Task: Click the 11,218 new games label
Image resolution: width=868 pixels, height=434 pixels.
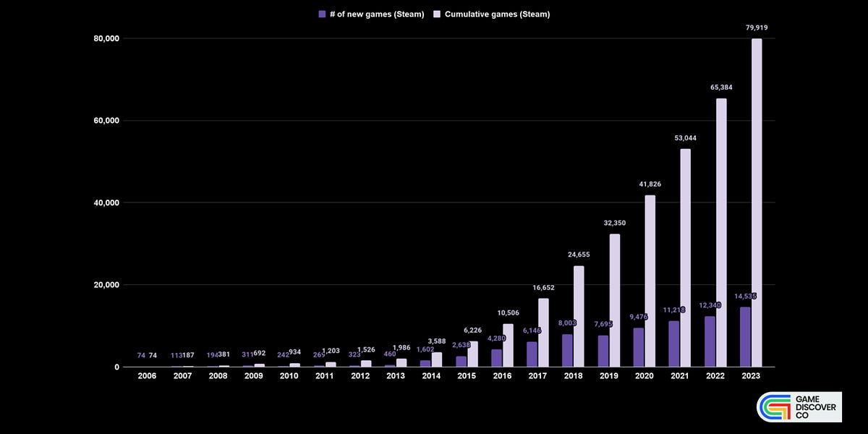Action: [x=674, y=310]
